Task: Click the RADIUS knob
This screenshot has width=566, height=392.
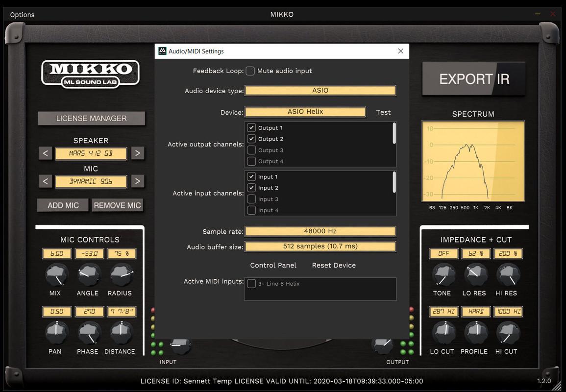Action: tap(122, 275)
